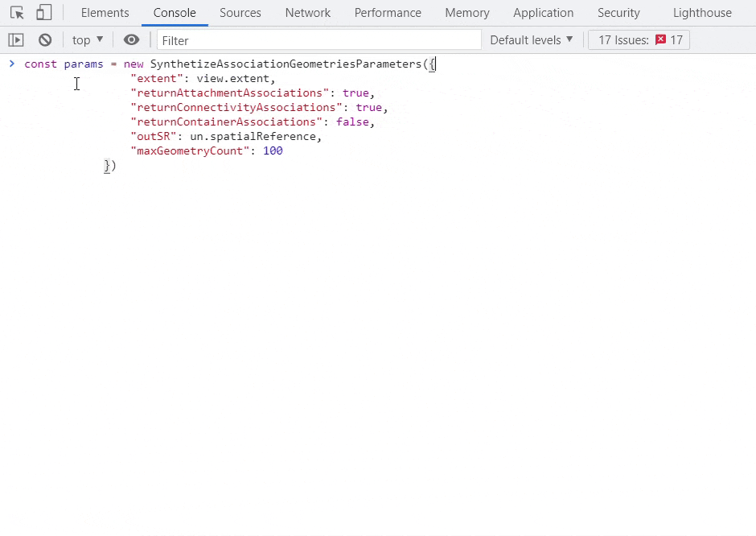The width and height of the screenshot is (756, 536).
Task: Click the value 100 in code
Action: click(x=273, y=151)
